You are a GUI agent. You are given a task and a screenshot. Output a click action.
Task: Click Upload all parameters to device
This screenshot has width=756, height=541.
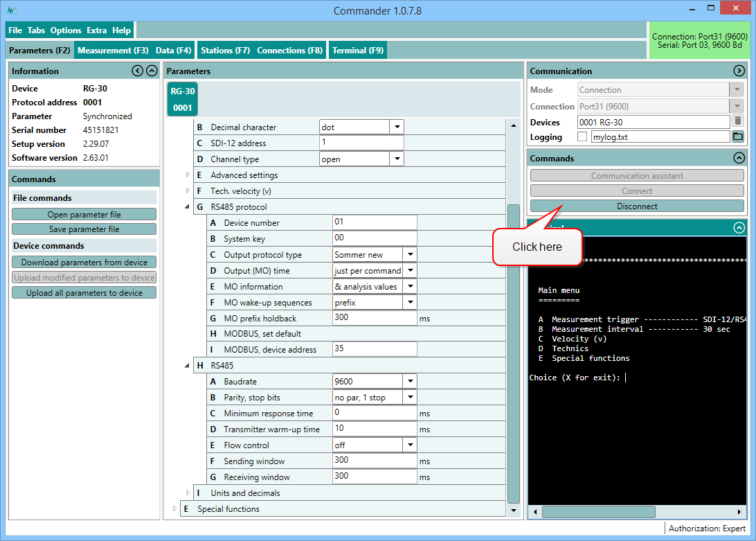(x=84, y=292)
